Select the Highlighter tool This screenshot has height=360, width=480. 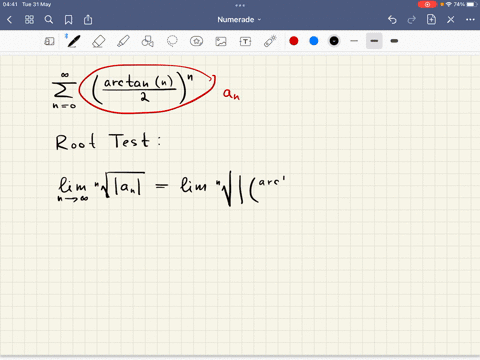123,41
